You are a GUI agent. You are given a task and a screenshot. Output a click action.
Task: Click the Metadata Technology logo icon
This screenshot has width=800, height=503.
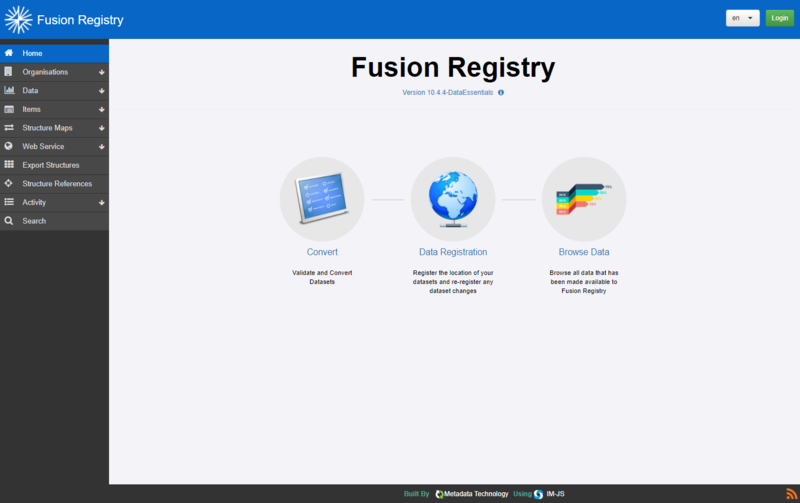point(439,494)
